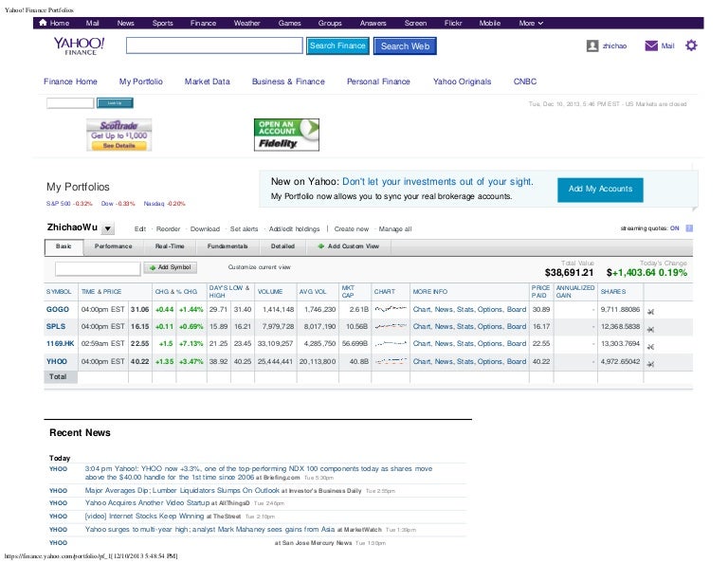Go to Finance Home
This screenshot has height=563, width=728.
point(70,82)
